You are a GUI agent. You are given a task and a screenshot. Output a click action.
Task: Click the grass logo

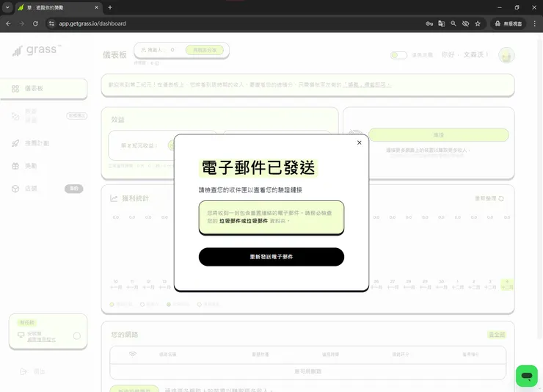pos(37,50)
